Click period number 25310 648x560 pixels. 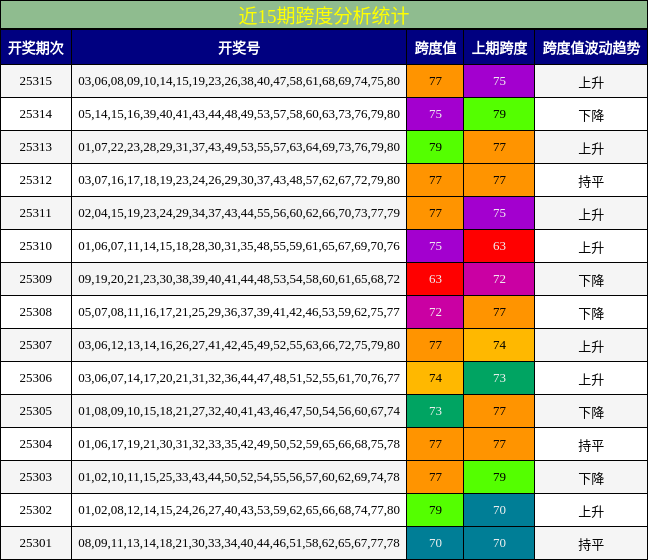pyautogui.click(x=36, y=246)
